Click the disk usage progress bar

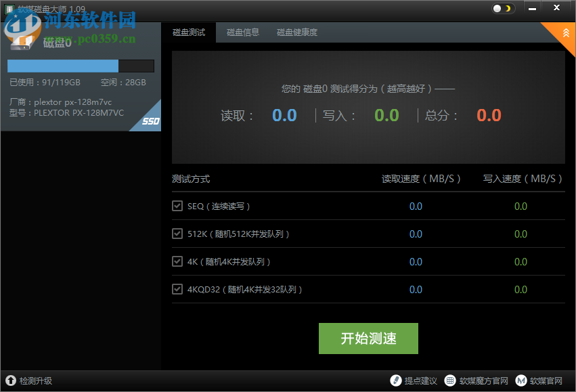(x=81, y=66)
